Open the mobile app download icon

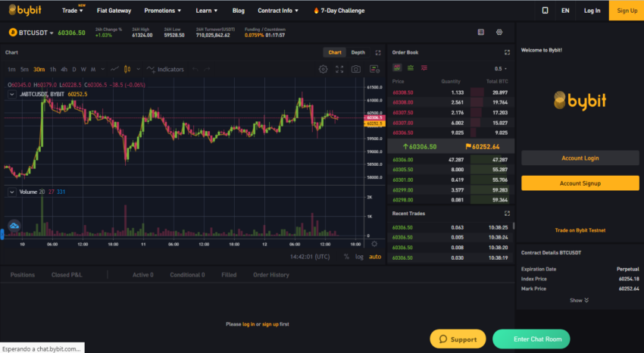pyautogui.click(x=545, y=11)
